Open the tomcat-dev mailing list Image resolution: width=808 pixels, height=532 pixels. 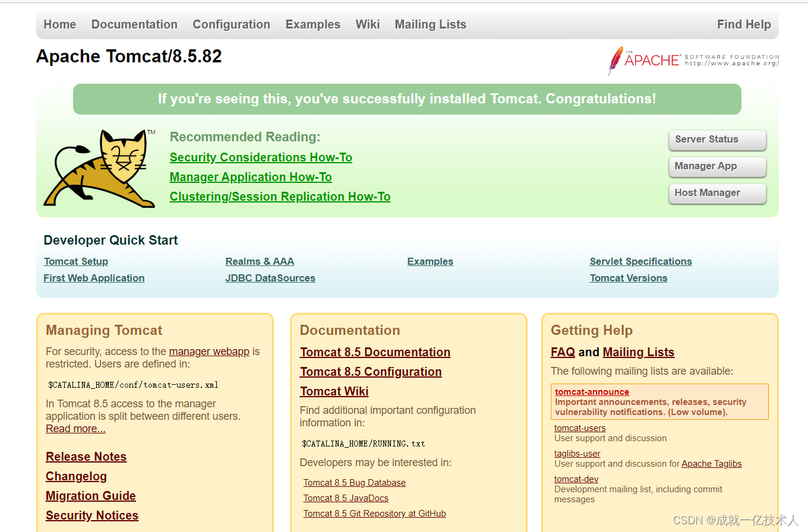(576, 479)
